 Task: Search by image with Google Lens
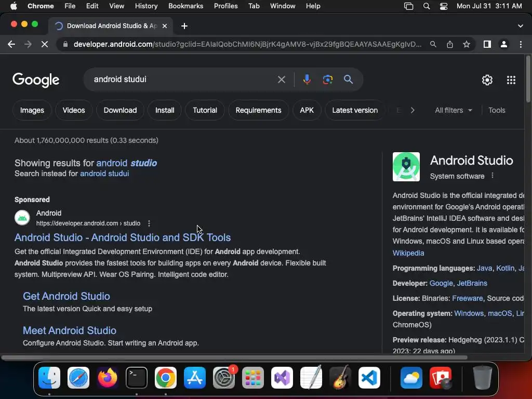coord(327,79)
